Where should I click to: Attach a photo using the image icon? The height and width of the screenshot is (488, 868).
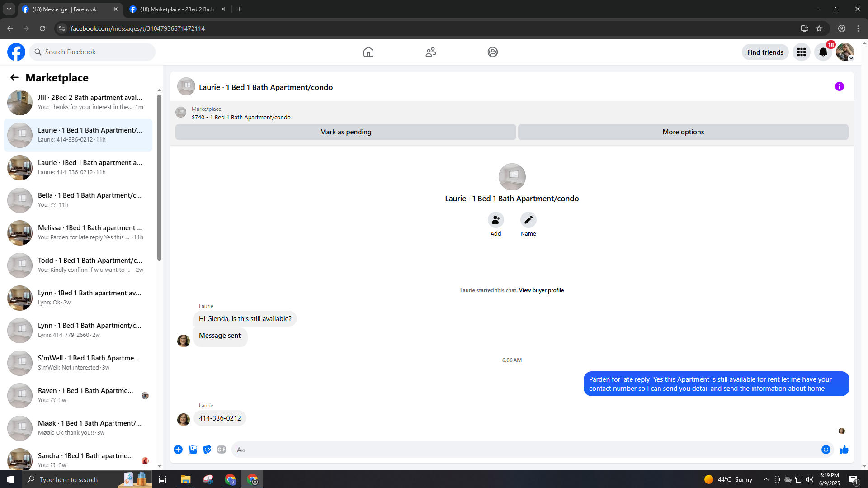[x=193, y=450]
